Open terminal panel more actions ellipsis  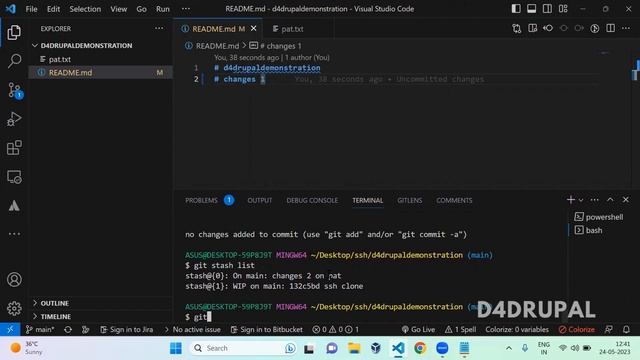click(594, 200)
